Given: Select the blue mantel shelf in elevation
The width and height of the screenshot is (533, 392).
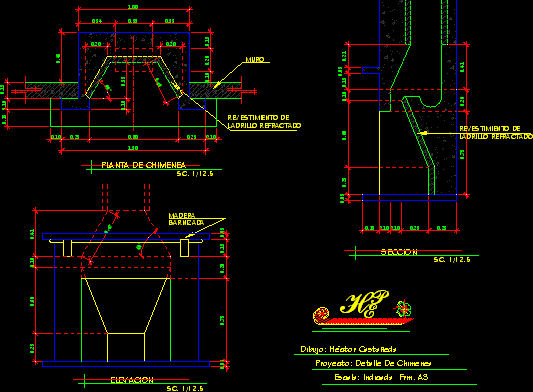Looking at the screenshot, I should tap(126, 237).
